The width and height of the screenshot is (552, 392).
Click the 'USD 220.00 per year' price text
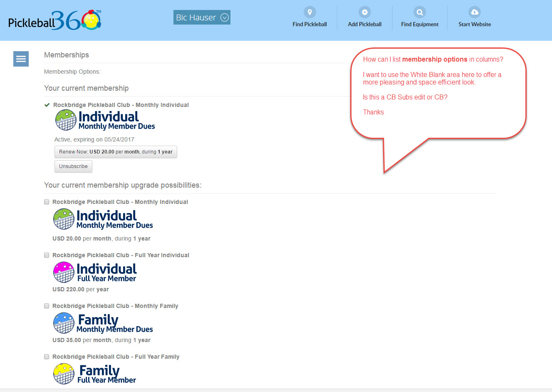pos(81,289)
